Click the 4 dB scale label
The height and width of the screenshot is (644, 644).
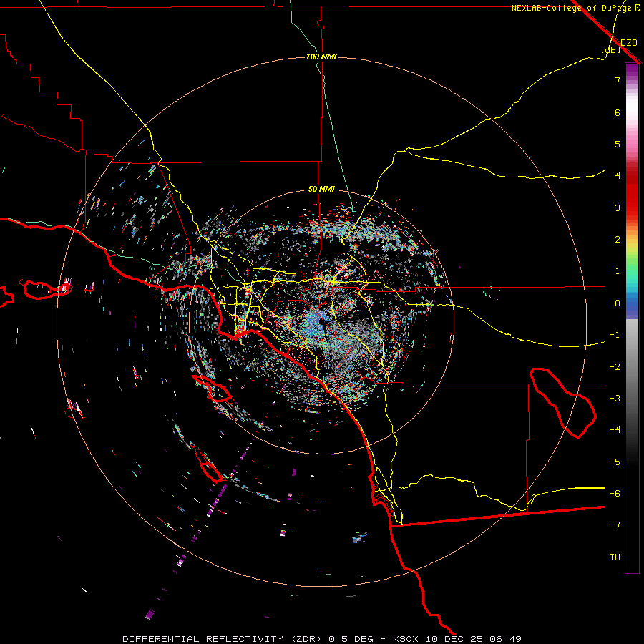click(x=618, y=176)
